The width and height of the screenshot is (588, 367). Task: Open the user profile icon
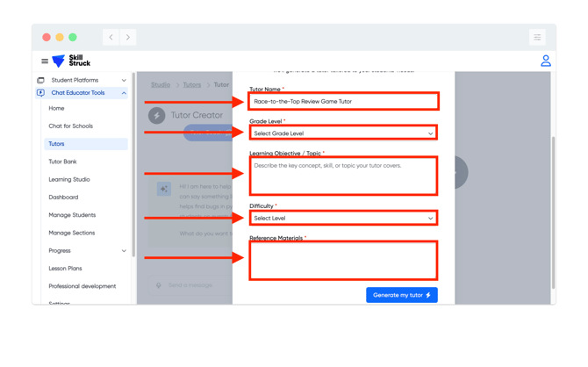(545, 61)
